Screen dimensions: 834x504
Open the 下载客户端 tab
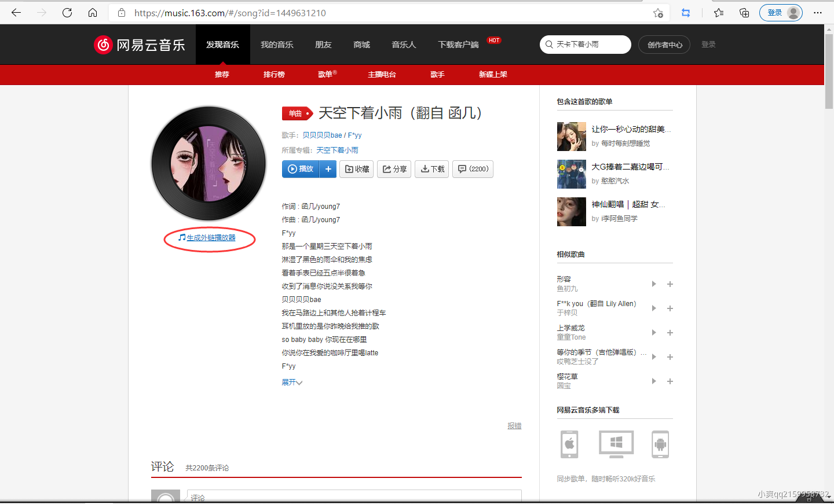point(458,45)
